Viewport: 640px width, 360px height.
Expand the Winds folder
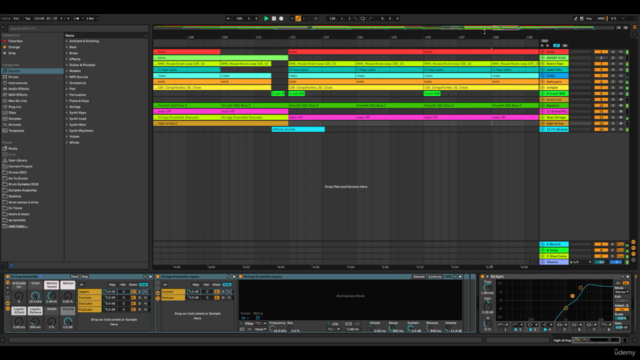tap(67, 142)
